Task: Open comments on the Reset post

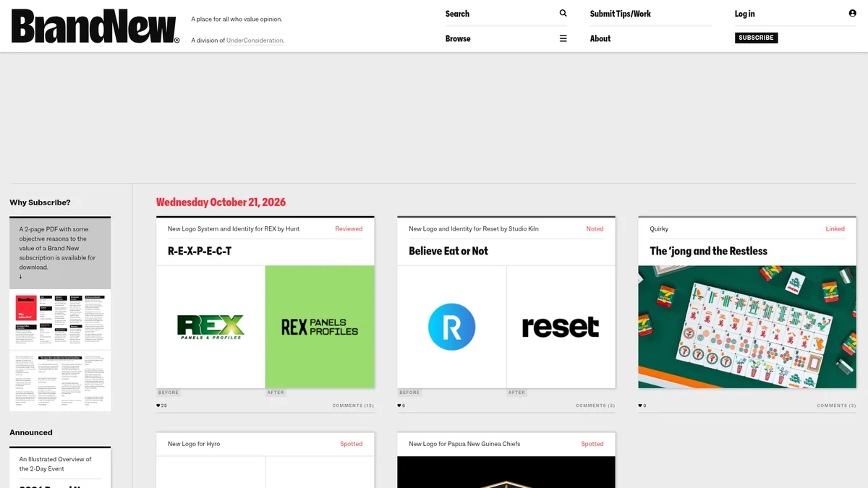Action: (595, 406)
